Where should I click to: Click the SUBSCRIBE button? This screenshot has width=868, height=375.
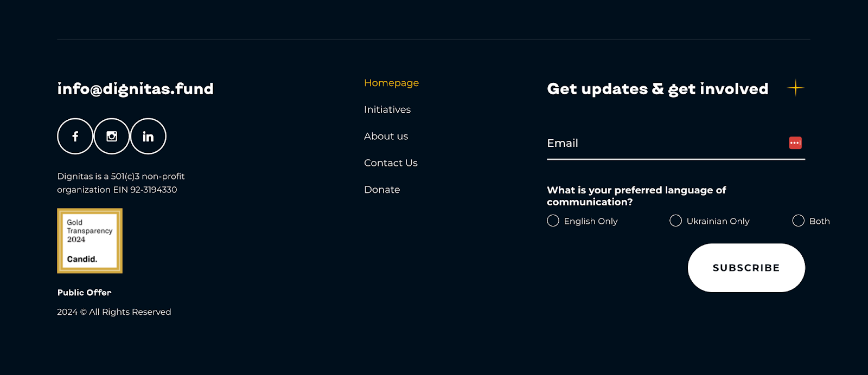pos(746,268)
